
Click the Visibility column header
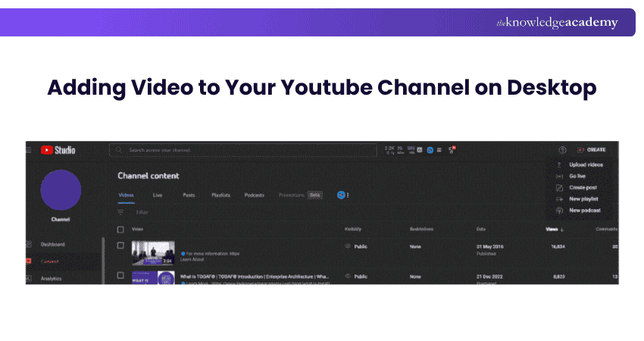[x=353, y=230]
